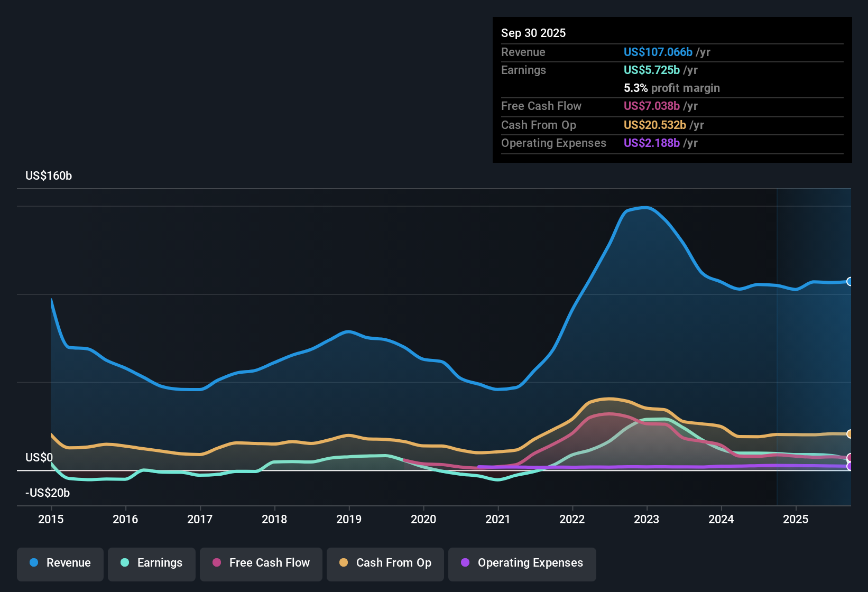Hide the Earnings series using its legend button
Image resolution: width=868 pixels, height=592 pixels.
coord(152,563)
